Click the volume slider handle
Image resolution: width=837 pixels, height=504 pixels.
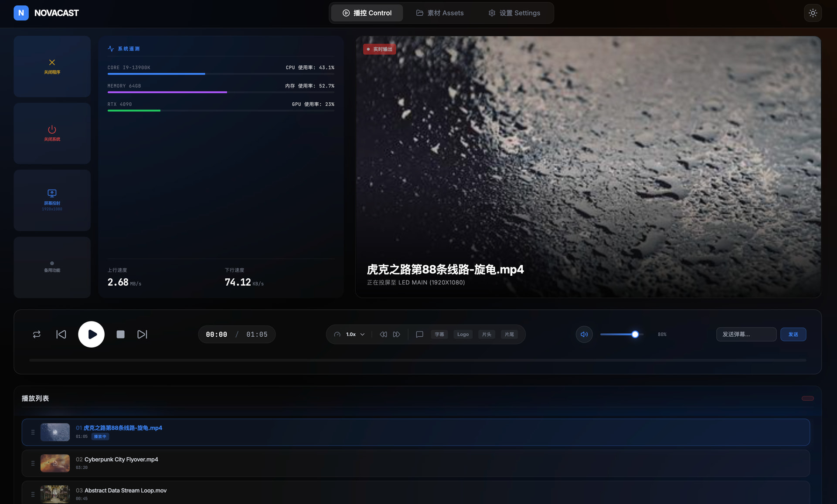coord(635,334)
